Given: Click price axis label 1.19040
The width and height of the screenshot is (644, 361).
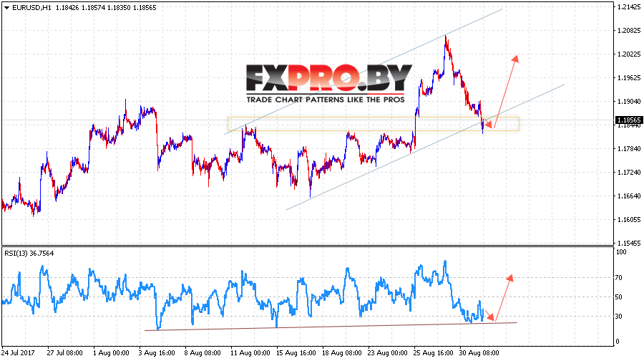Looking at the screenshot, I should (x=629, y=101).
